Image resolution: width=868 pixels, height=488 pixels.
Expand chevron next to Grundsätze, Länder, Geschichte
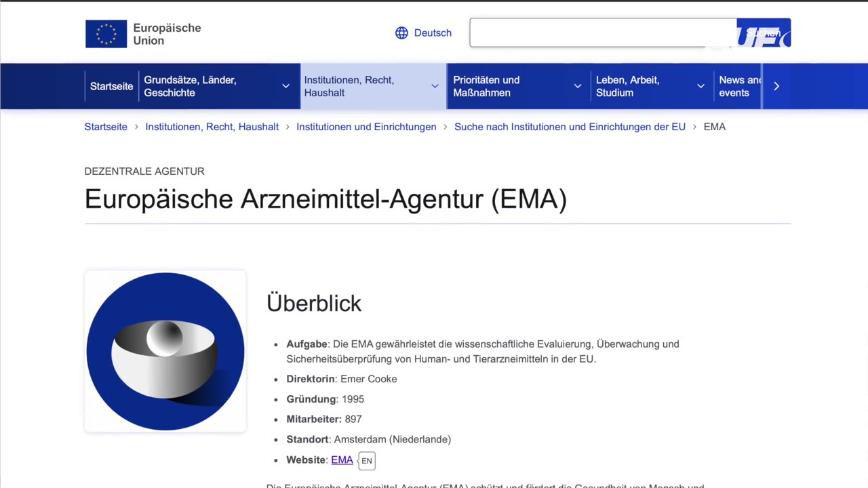pyautogui.click(x=286, y=86)
